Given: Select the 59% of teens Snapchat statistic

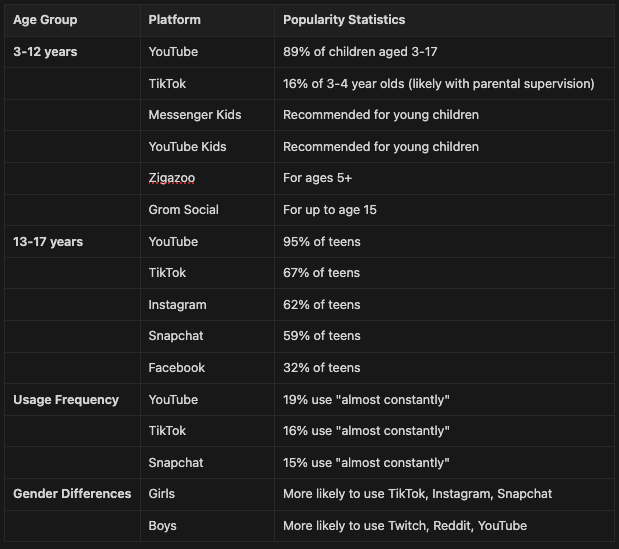Looking at the screenshot, I should (321, 336).
